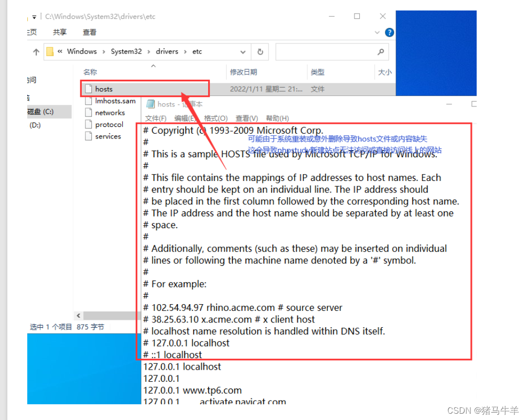The height and width of the screenshot is (420, 527).
Task: Click the services file icon
Action: pos(89,136)
